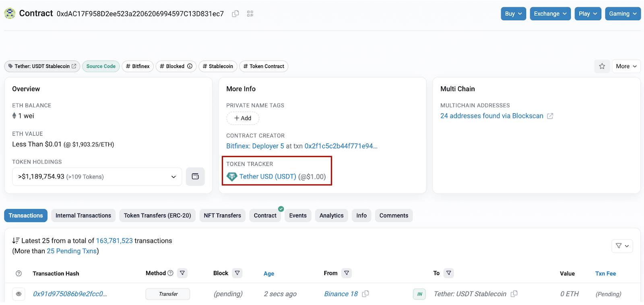Open the Gaming dropdown
The width and height of the screenshot is (644, 305).
[623, 14]
